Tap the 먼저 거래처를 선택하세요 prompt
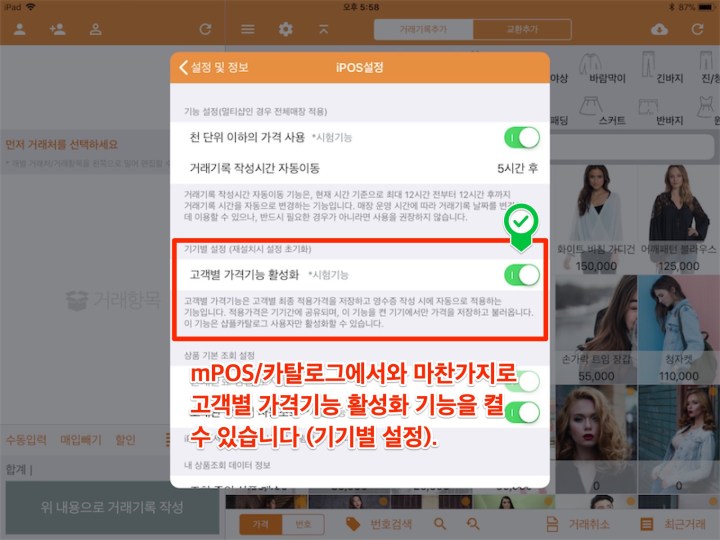The image size is (720, 540). click(x=62, y=145)
